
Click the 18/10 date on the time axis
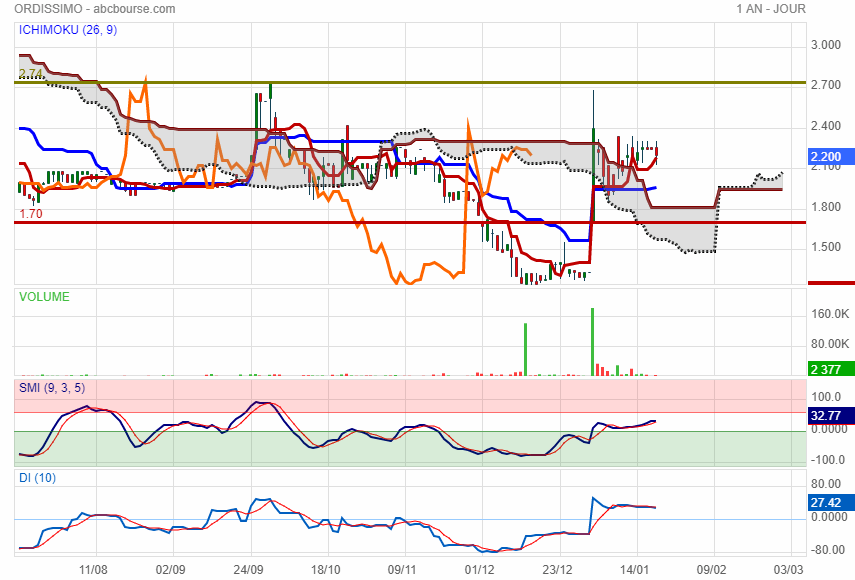326,570
